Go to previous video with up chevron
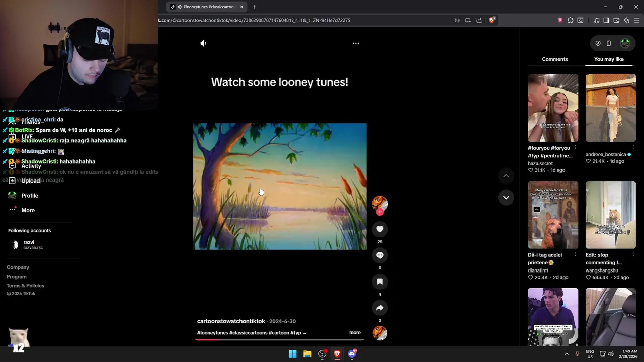This screenshot has height=362, width=644. click(x=506, y=176)
